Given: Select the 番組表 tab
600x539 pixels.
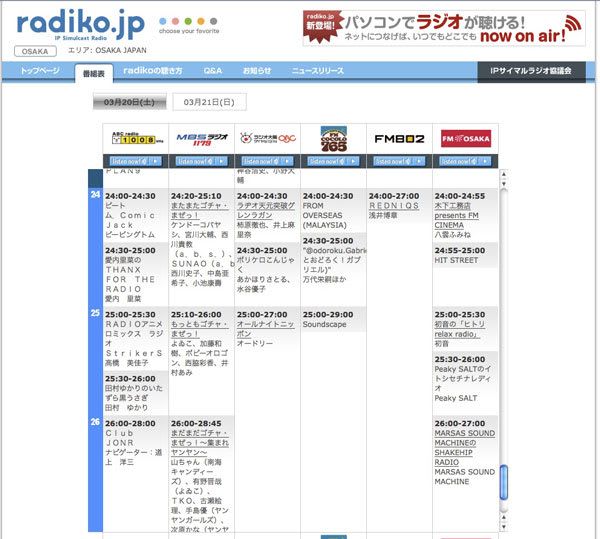Looking at the screenshot, I should [x=94, y=73].
